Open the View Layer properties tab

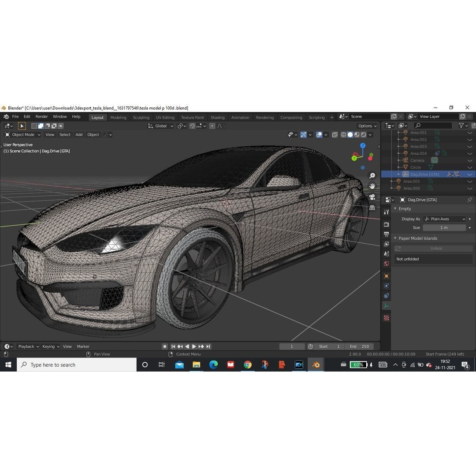coord(386,244)
